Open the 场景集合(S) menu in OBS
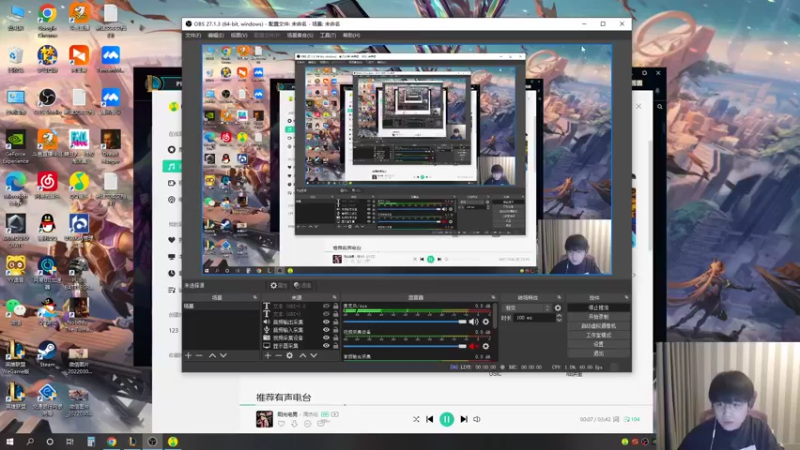This screenshot has width=800, height=450. [x=300, y=35]
